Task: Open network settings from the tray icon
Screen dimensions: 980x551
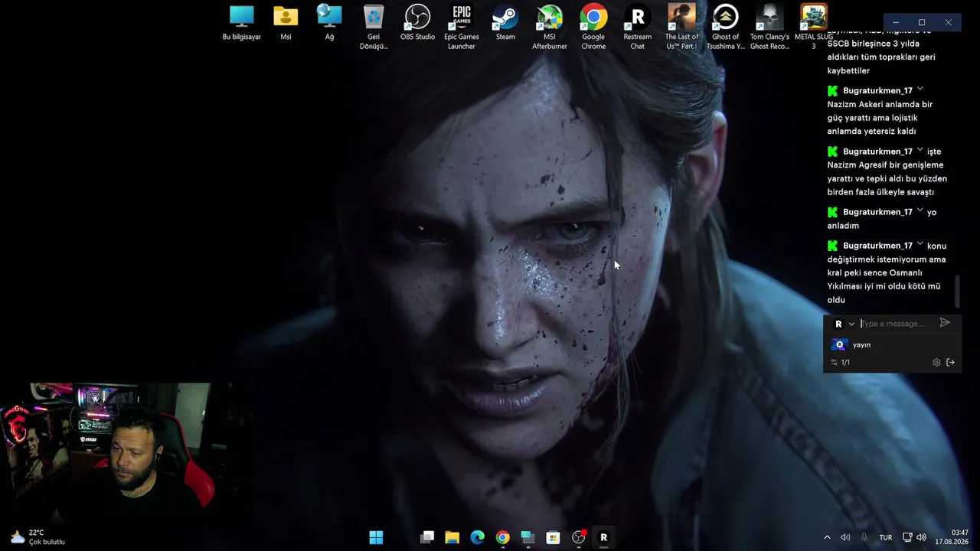Action: tap(907, 537)
